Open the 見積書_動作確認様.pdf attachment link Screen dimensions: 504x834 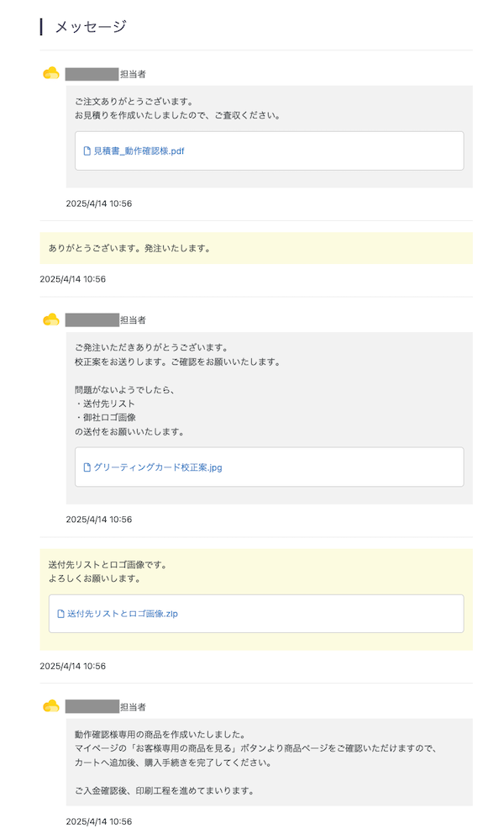point(139,151)
